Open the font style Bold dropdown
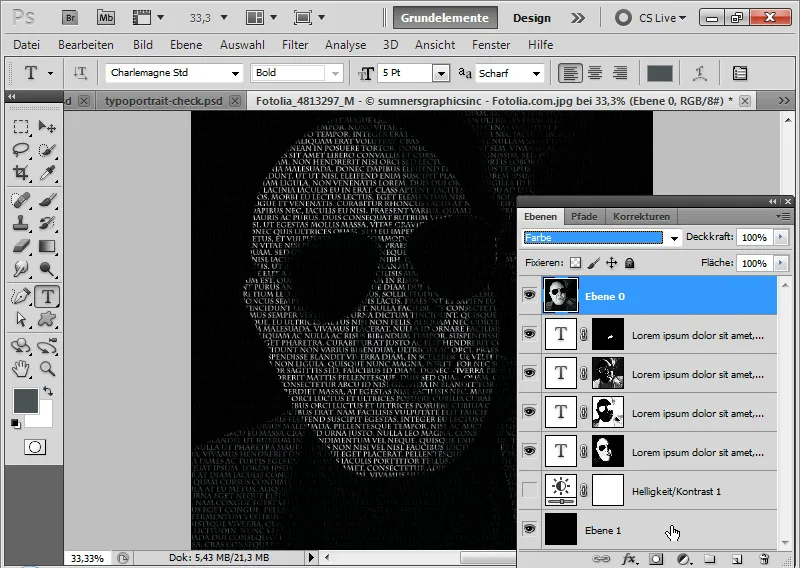The image size is (800, 568). (x=335, y=73)
